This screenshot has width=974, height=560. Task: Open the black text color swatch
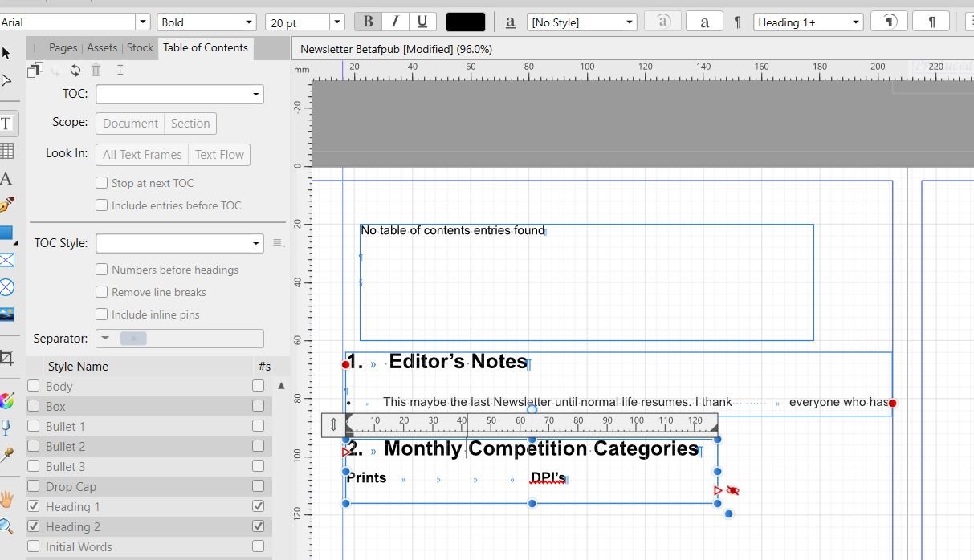tap(467, 22)
